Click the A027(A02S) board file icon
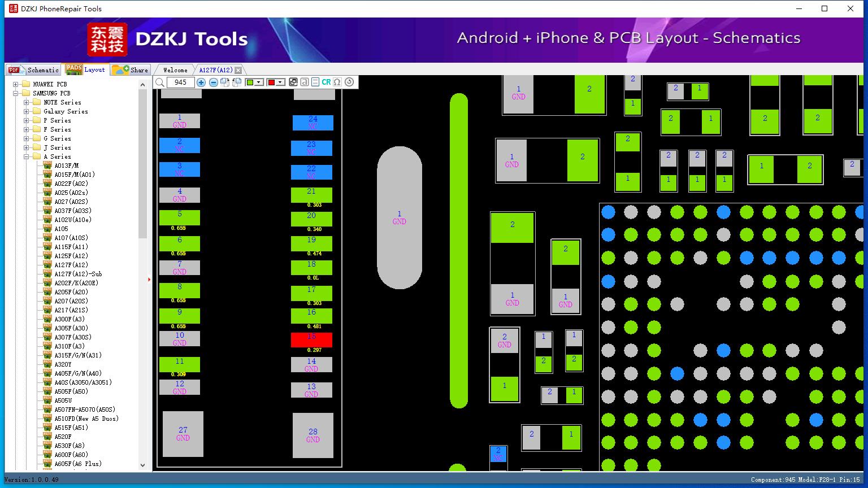The width and height of the screenshot is (868, 488). (x=47, y=202)
